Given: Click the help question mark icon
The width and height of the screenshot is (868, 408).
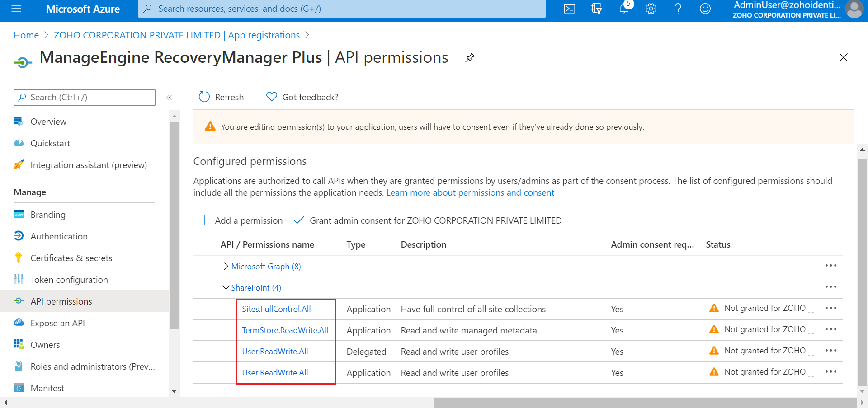Looking at the screenshot, I should click(678, 9).
